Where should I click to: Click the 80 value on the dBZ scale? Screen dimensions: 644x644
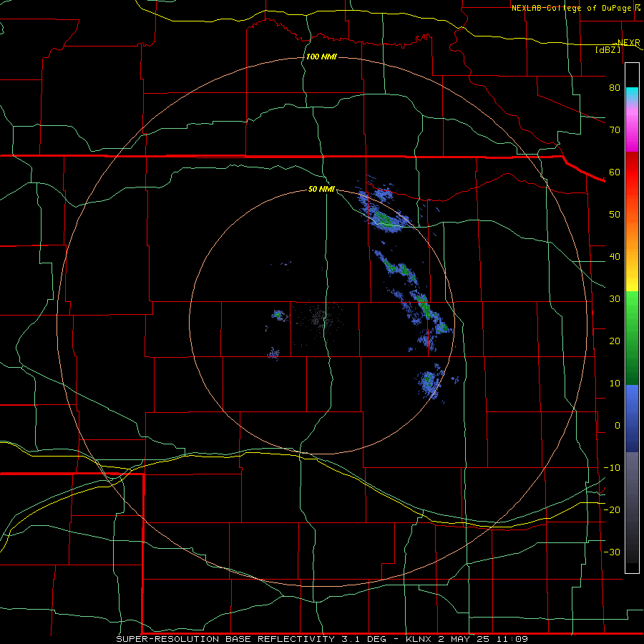coord(615,88)
